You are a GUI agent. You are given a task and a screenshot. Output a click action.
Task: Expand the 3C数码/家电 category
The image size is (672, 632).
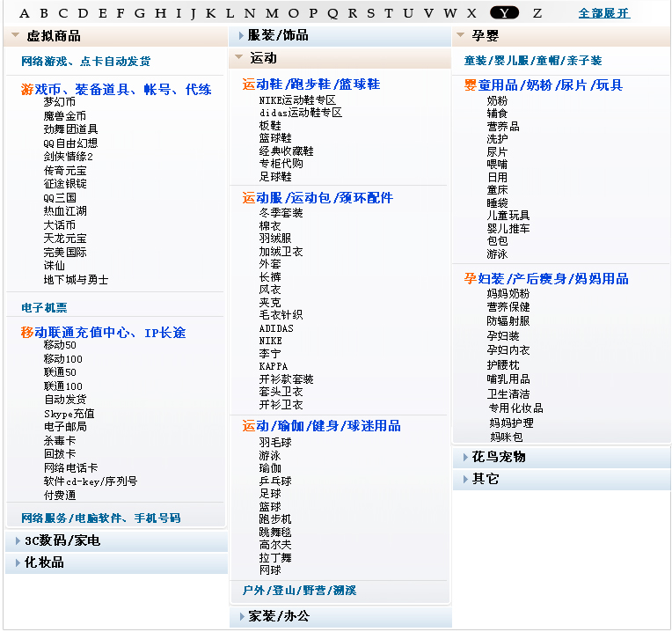click(62, 540)
